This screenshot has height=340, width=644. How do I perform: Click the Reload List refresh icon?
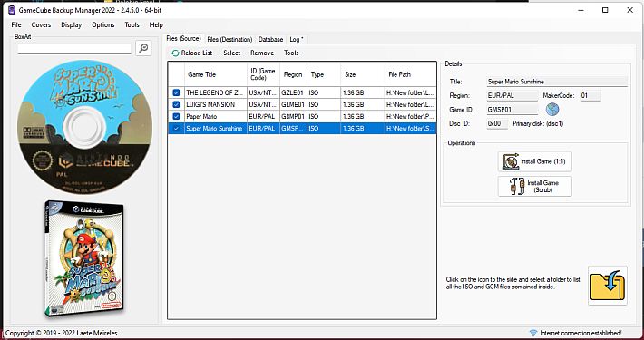(175, 53)
